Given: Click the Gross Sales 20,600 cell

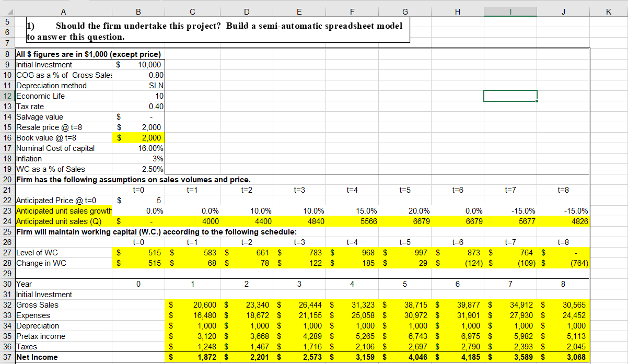Looking at the screenshot, I should tap(192, 304).
